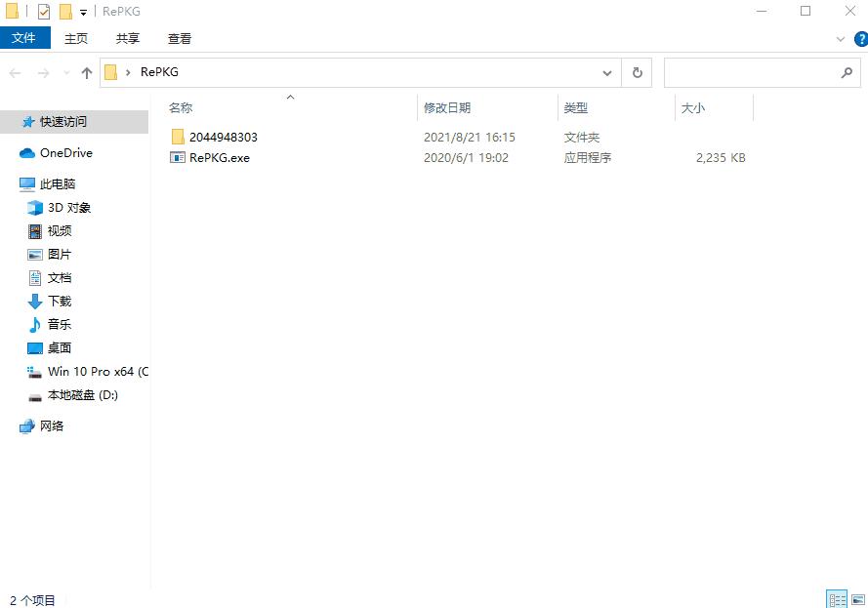Viewport: 868px width, 608px height.
Task: Navigate up one folder level
Action: [x=86, y=72]
